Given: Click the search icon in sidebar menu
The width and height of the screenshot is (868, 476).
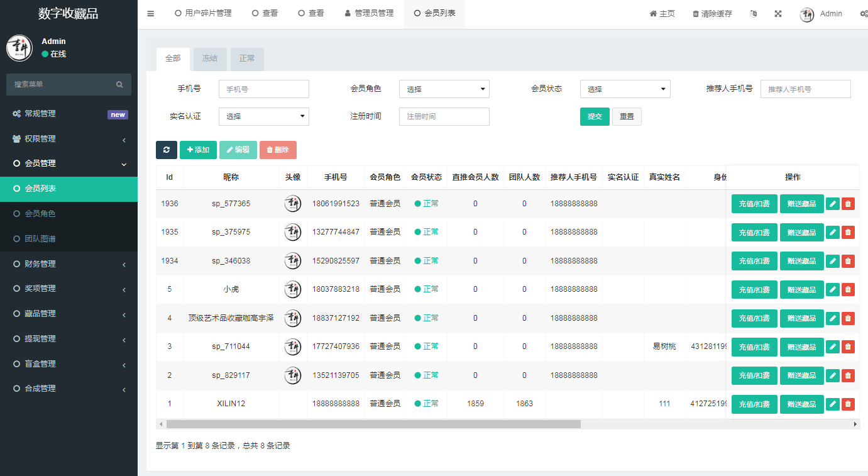Looking at the screenshot, I should (x=119, y=84).
